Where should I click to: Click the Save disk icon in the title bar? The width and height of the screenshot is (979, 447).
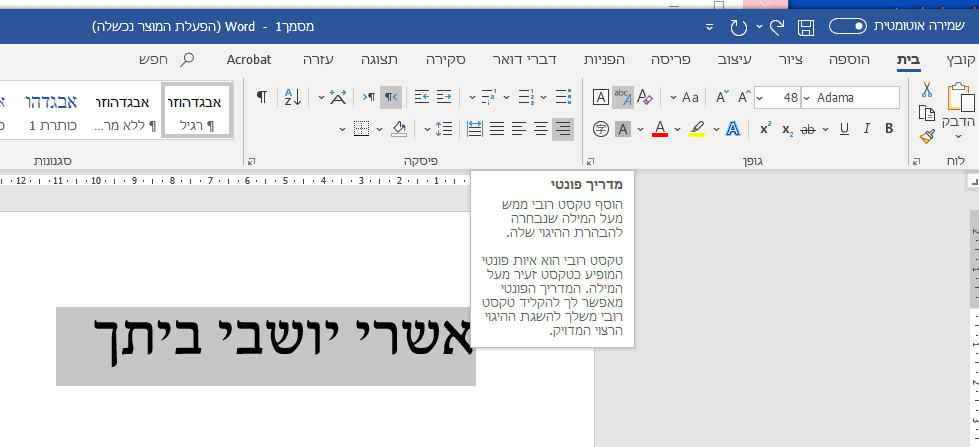tap(806, 27)
